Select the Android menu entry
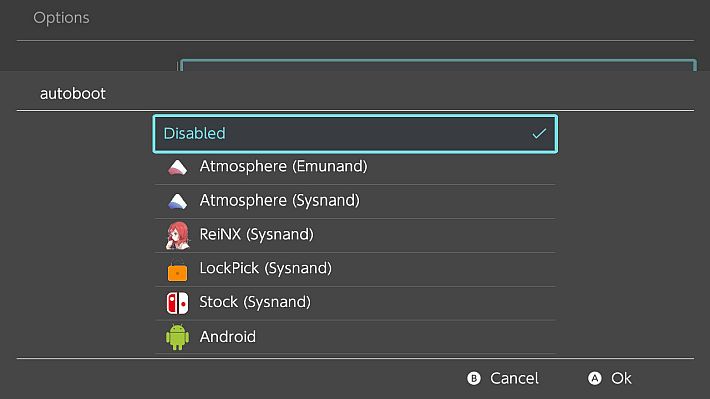Image resolution: width=710 pixels, height=399 pixels. point(355,337)
